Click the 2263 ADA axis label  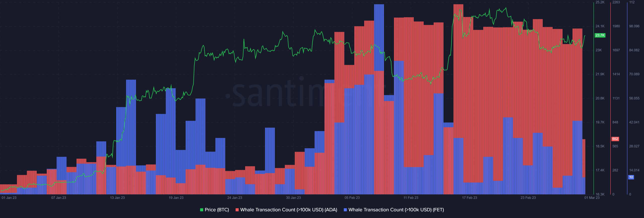616,2
